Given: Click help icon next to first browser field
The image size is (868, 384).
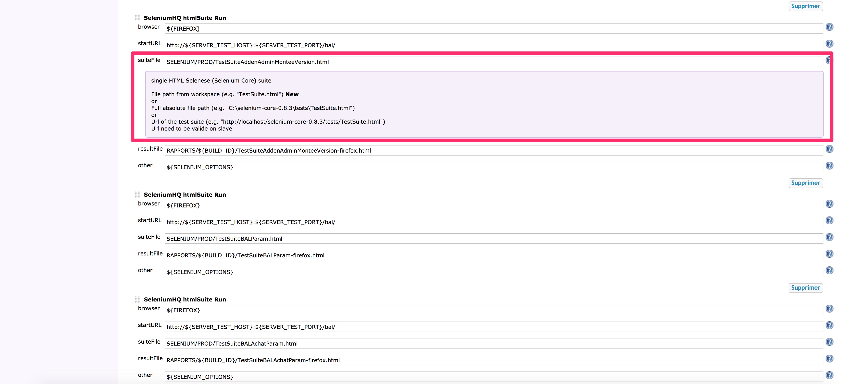Looking at the screenshot, I should pos(829,27).
